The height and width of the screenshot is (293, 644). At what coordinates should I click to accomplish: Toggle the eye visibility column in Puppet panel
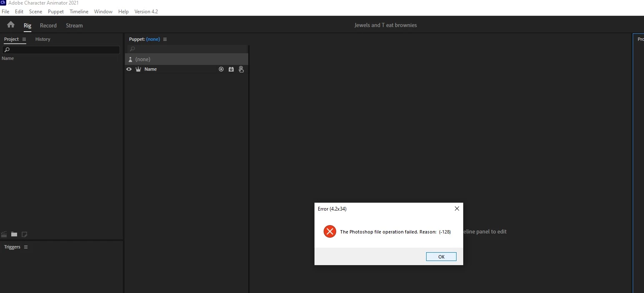(x=129, y=69)
